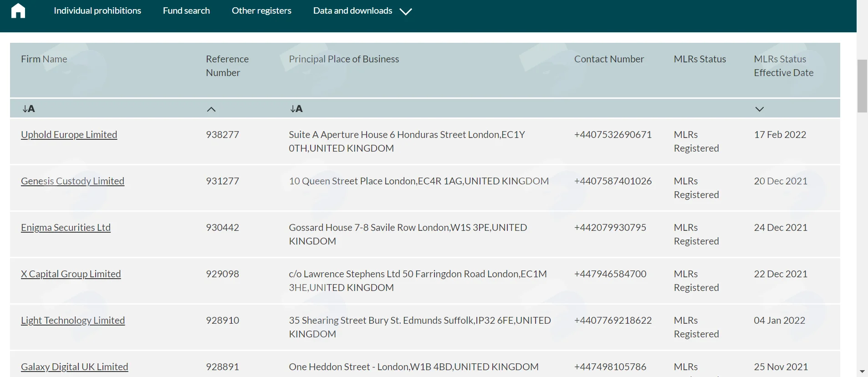This screenshot has width=868, height=377.
Task: Select contact number +442079930795
Action: click(610, 228)
